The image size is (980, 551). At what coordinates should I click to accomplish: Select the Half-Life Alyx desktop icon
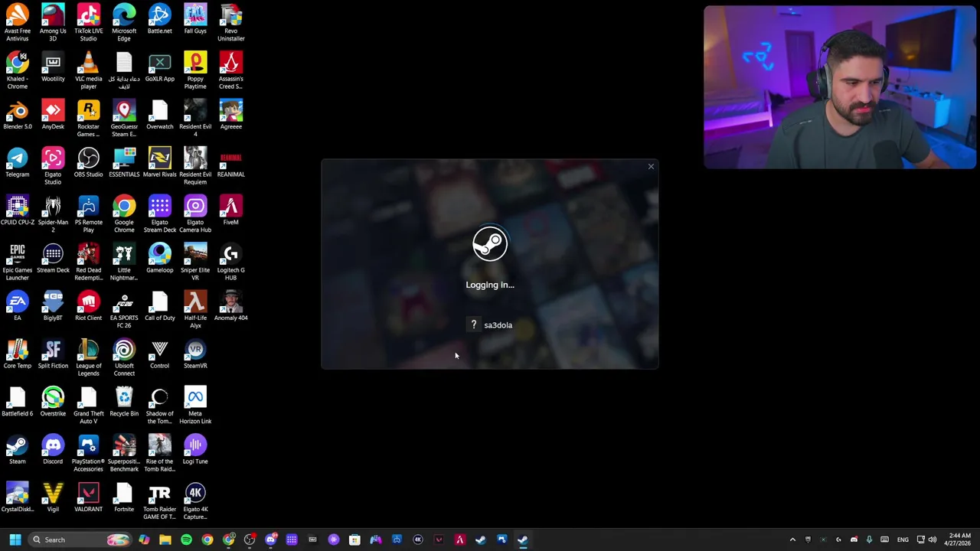pos(195,310)
